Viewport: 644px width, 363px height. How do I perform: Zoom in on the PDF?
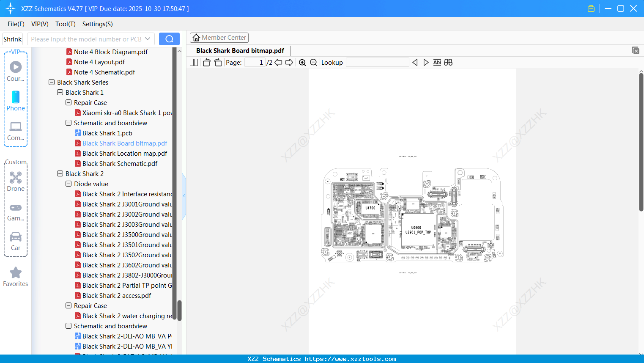click(x=302, y=62)
